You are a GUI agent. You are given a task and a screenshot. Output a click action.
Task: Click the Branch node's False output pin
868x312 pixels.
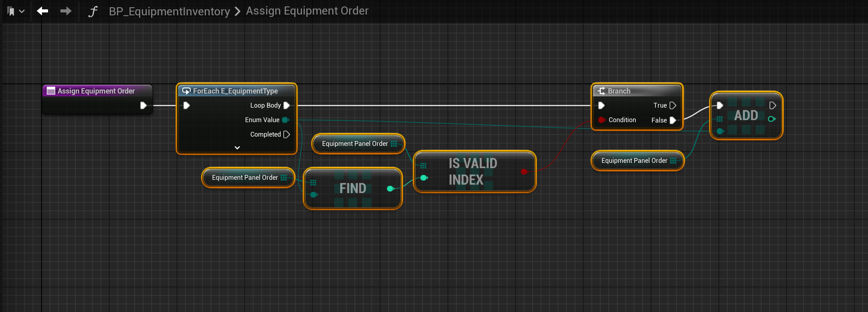click(672, 120)
